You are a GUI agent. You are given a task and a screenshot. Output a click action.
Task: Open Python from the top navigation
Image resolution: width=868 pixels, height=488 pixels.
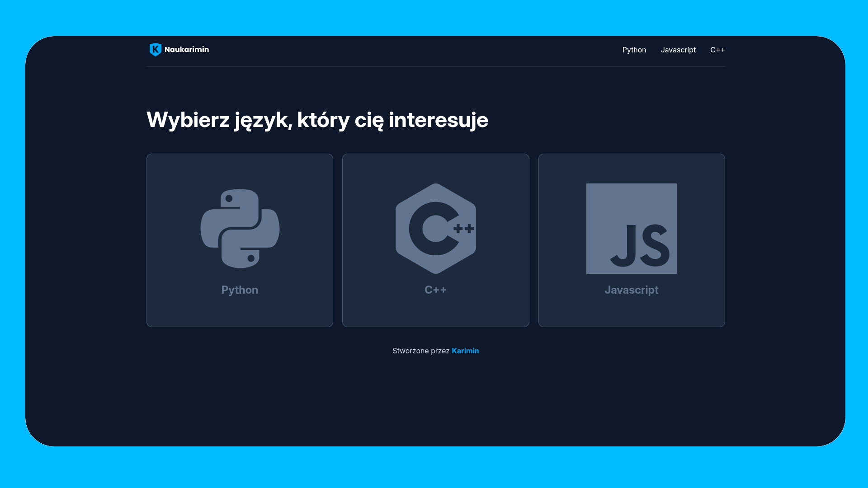[634, 50]
